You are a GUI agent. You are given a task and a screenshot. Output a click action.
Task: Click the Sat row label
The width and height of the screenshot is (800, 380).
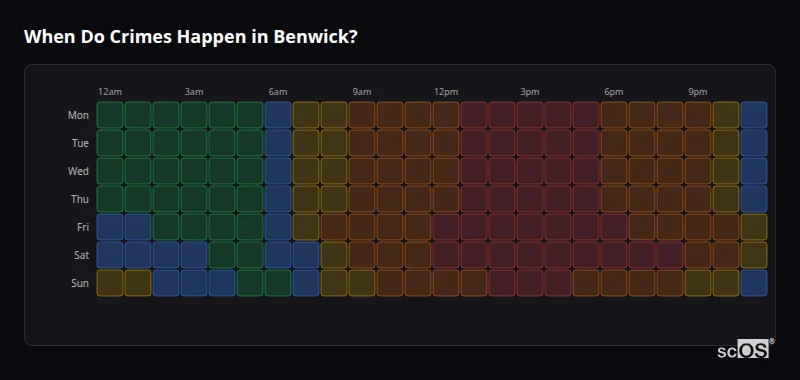pyautogui.click(x=82, y=256)
